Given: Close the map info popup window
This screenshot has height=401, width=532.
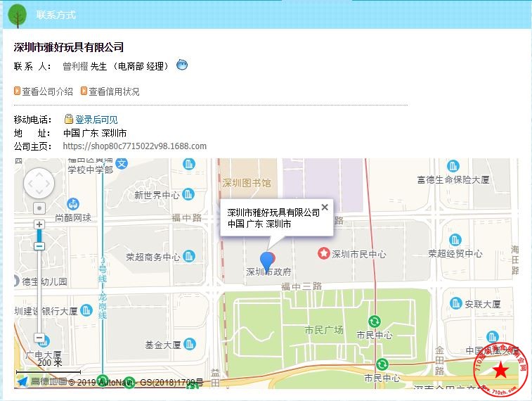Looking at the screenshot, I should click(x=325, y=207).
